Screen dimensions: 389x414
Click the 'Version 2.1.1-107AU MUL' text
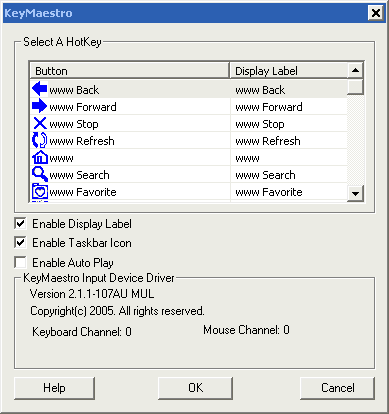[92, 294]
